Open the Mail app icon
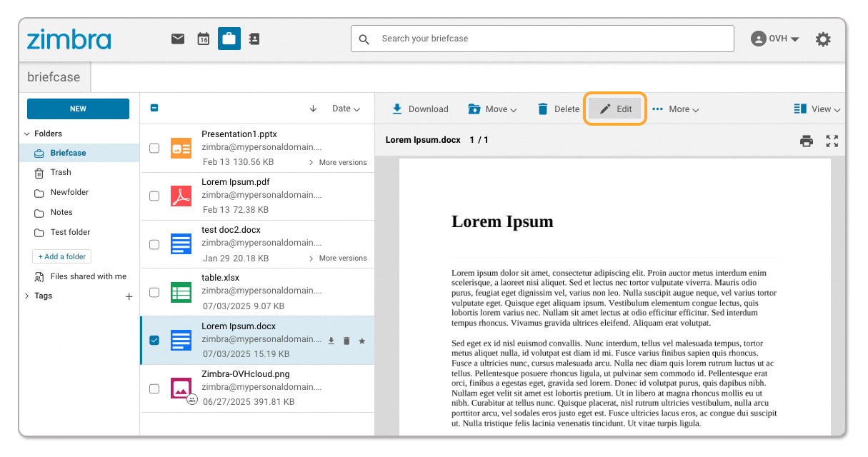Image resolution: width=868 pixels, height=457 pixels. (x=178, y=39)
